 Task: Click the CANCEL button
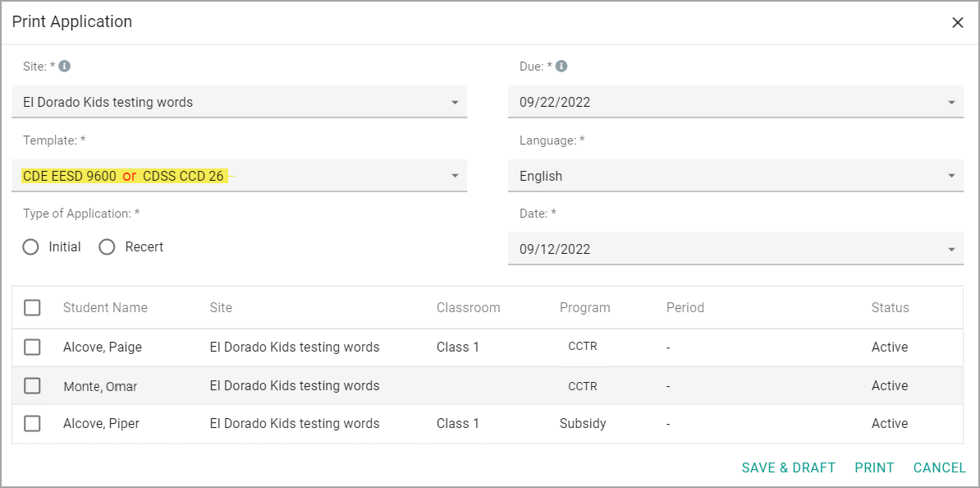coord(940,468)
